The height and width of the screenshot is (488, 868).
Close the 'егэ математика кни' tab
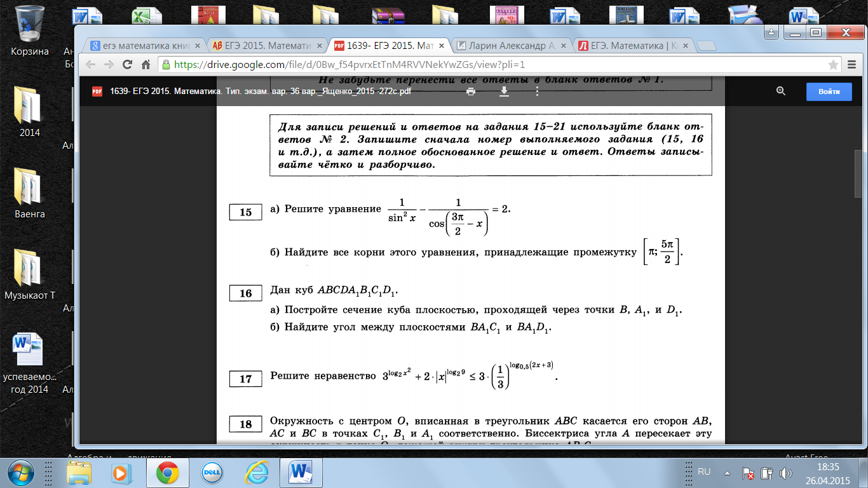pos(197,46)
